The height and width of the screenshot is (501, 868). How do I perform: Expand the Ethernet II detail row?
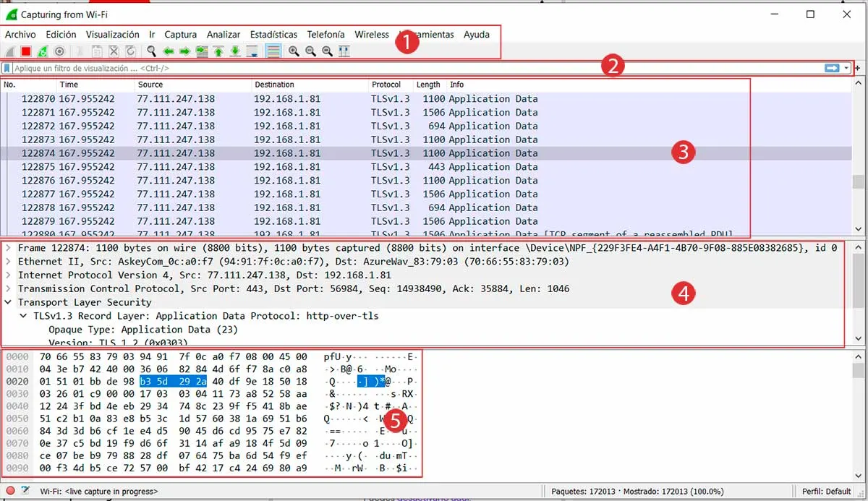8,262
